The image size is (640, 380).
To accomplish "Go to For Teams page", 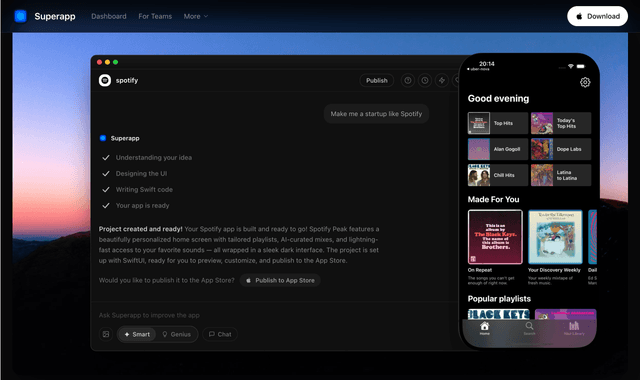I will 155,16.
